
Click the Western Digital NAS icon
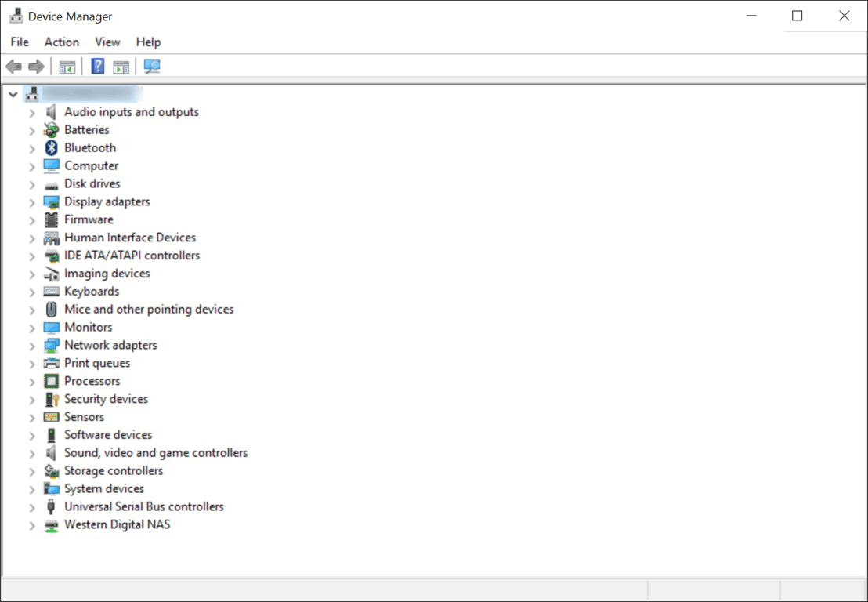[x=52, y=525]
